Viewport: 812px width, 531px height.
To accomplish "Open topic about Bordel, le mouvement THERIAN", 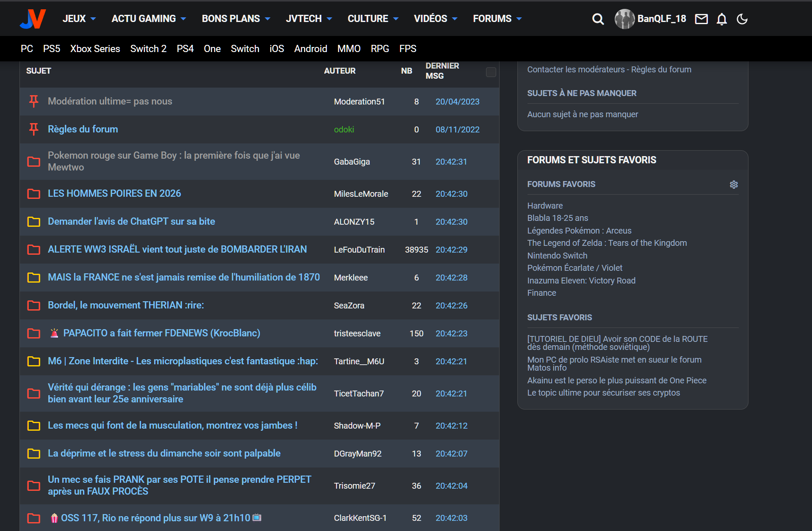I will click(x=126, y=305).
